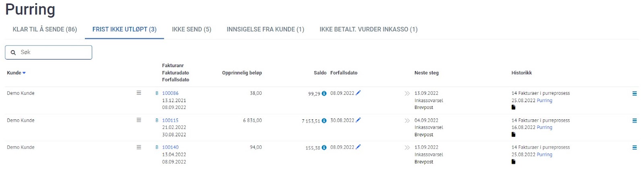The height and width of the screenshot is (170, 644).
Task: Sort by the Kunde column arrow
Action: click(24, 73)
